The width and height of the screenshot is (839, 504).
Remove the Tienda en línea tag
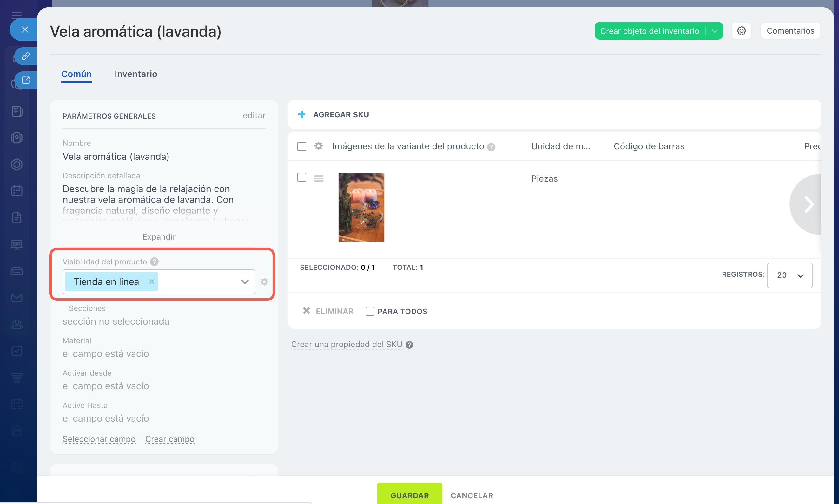pyautogui.click(x=152, y=281)
